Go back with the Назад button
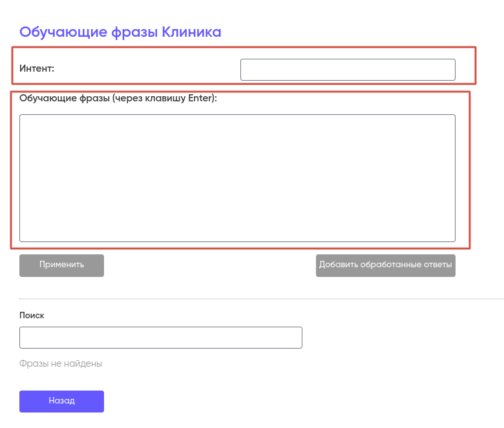 coord(61,401)
